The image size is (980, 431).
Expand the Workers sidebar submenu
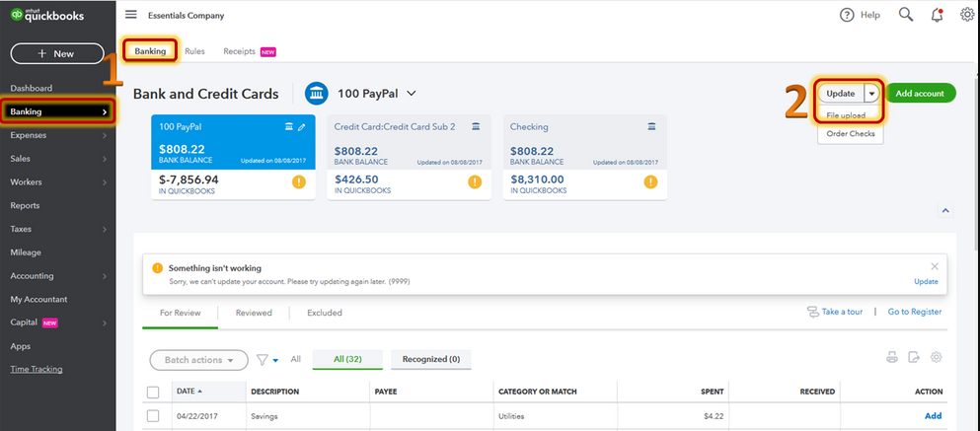click(105, 182)
